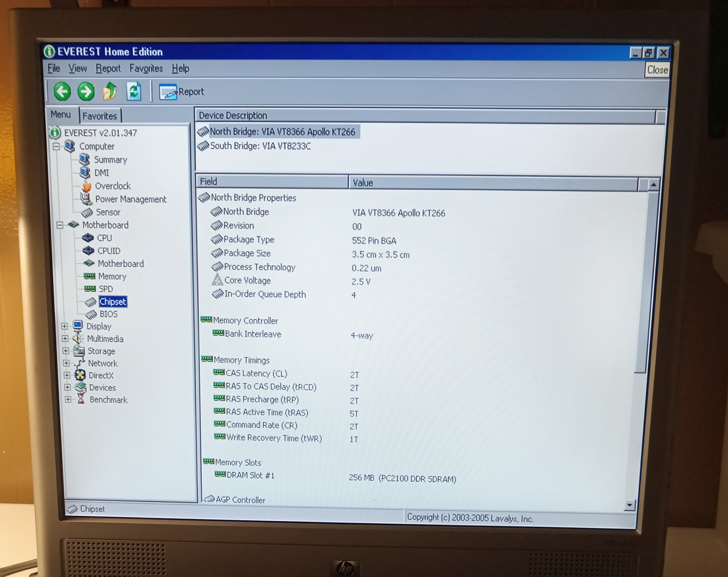Open the Sensor page in tree
728x577 pixels.
click(x=108, y=212)
